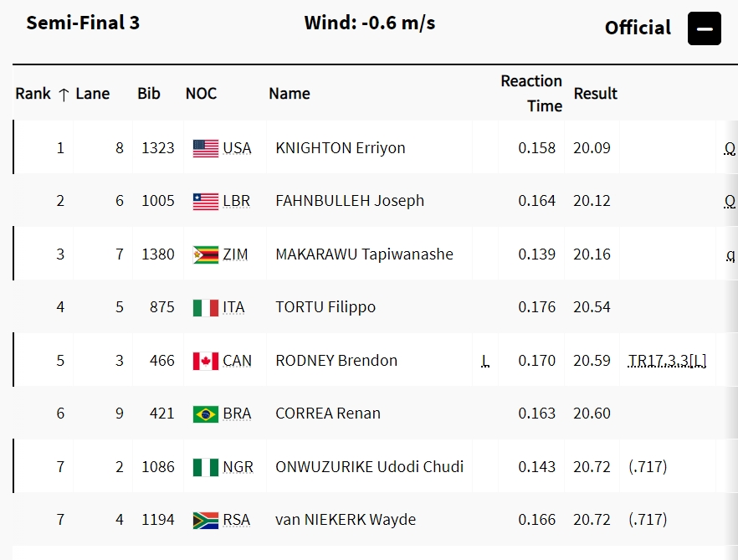This screenshot has height=560, width=738.
Task: Click the TR17.3.3[L] rule note
Action: pyautogui.click(x=667, y=361)
